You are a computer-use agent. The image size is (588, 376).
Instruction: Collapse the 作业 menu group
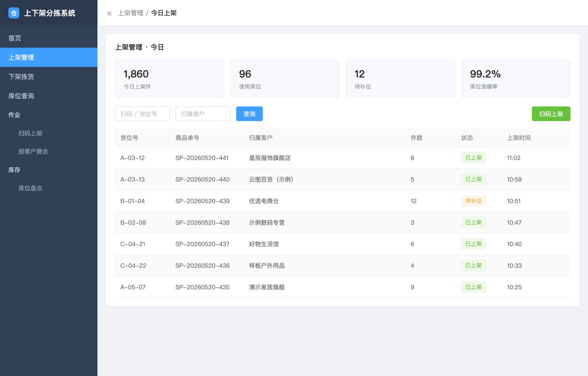click(49, 115)
